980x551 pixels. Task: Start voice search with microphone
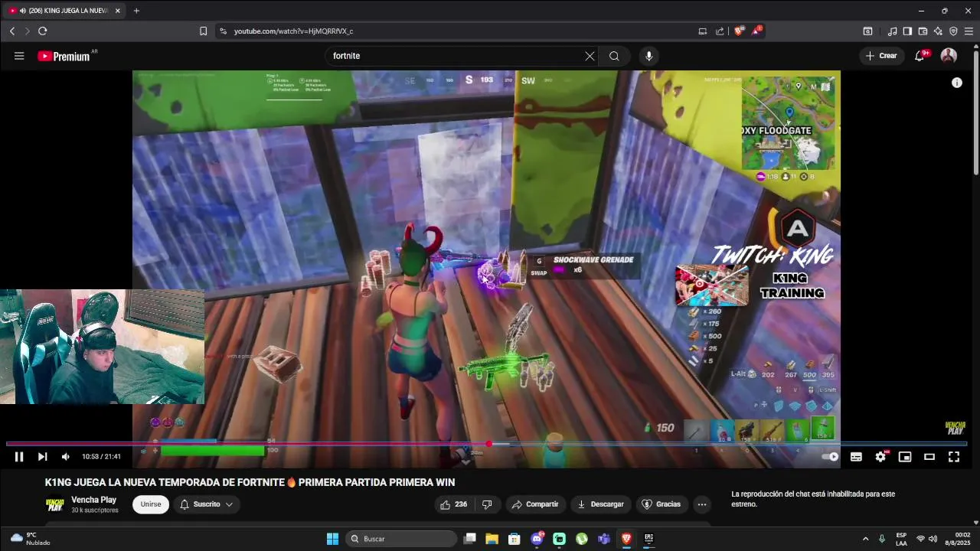(x=648, y=56)
